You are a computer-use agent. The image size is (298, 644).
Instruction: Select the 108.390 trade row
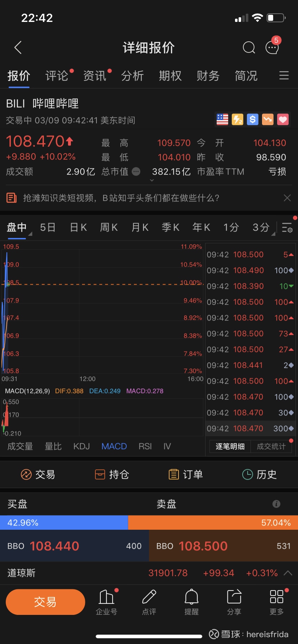(x=250, y=286)
